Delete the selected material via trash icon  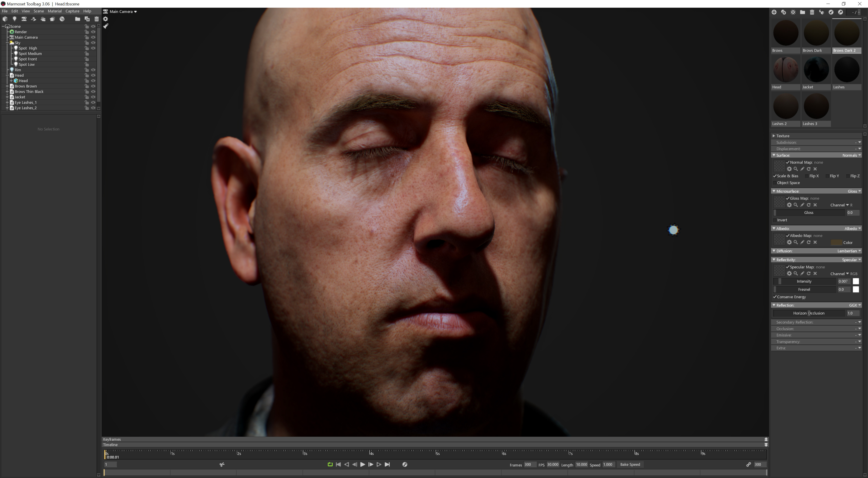point(812,12)
